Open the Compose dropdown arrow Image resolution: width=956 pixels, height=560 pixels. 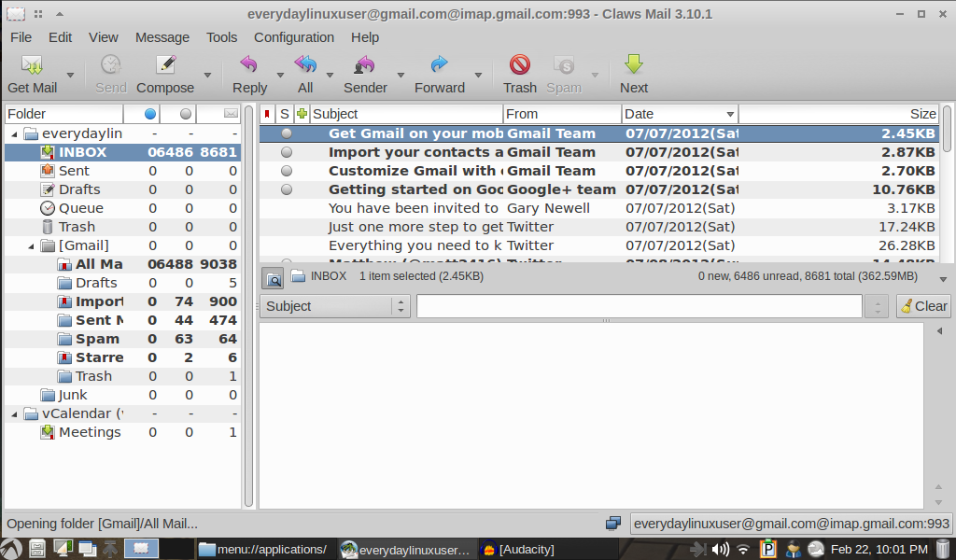click(x=207, y=76)
